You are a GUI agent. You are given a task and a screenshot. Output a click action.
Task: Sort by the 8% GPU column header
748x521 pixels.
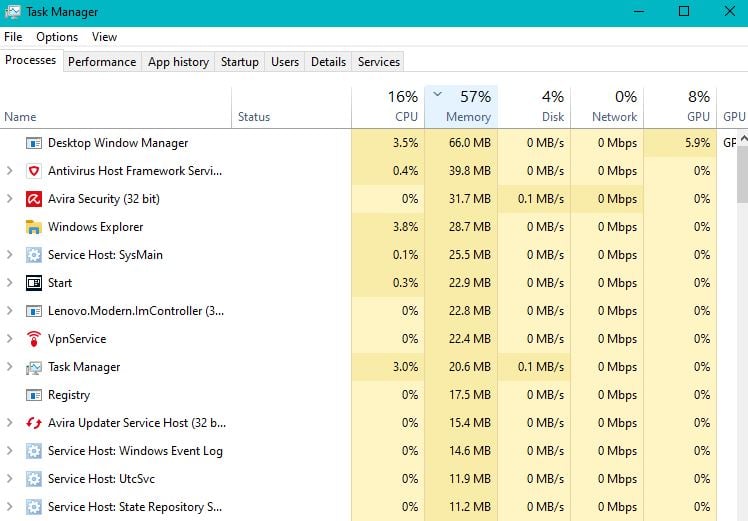[680, 107]
